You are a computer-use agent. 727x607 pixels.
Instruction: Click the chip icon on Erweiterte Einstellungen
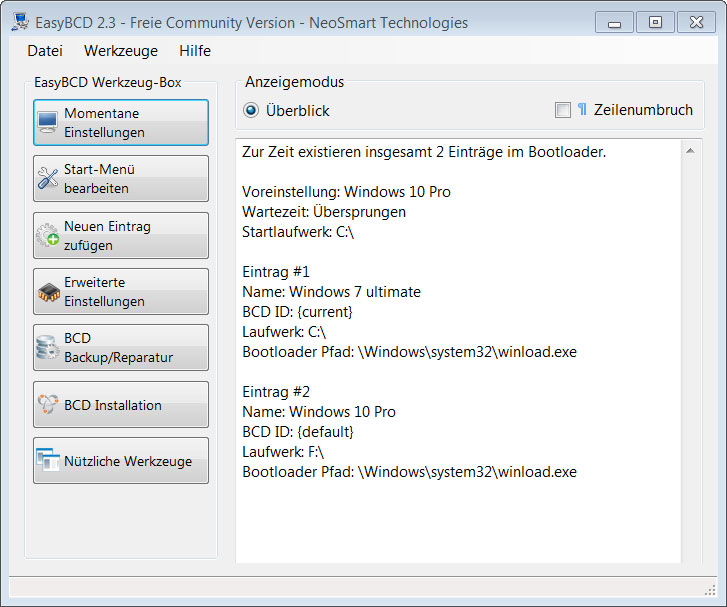pyautogui.click(x=48, y=292)
